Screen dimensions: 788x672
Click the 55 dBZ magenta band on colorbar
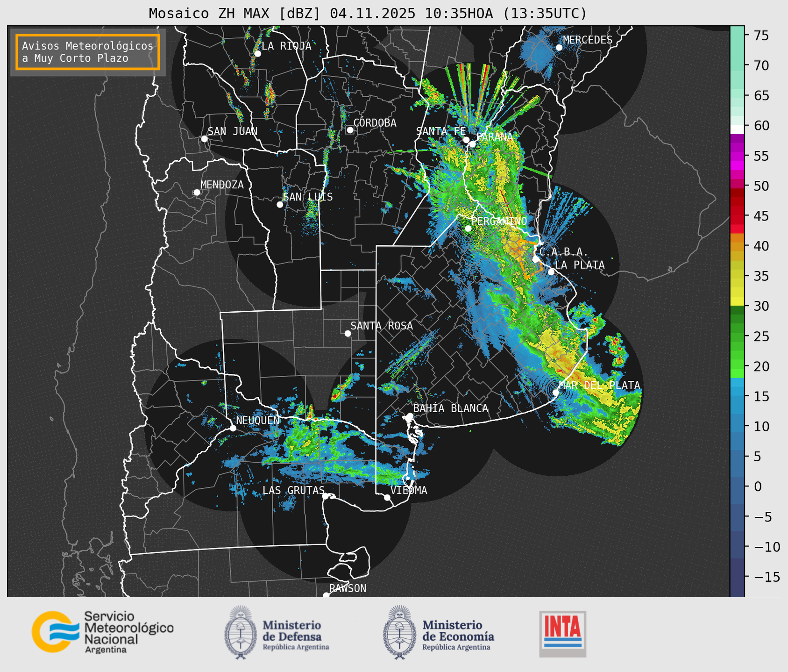(737, 156)
